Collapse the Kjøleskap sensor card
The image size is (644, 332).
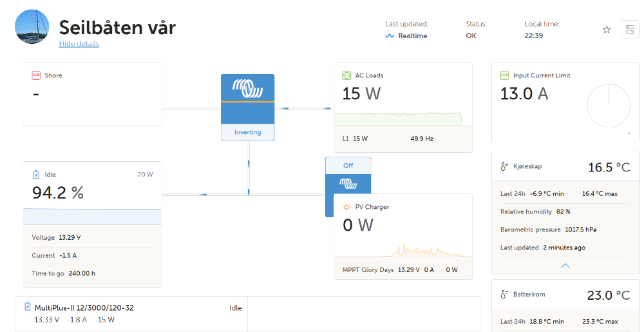(x=565, y=266)
